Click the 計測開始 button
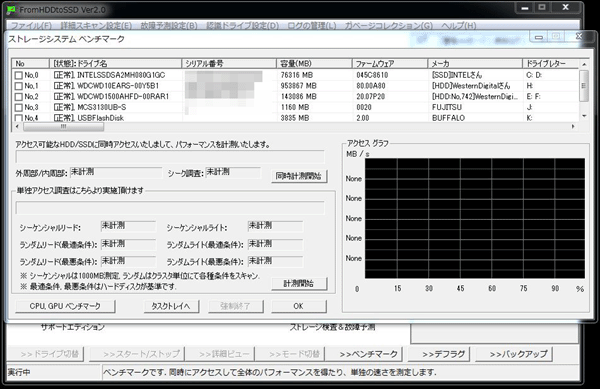This screenshot has height=389, width=600. click(x=299, y=283)
